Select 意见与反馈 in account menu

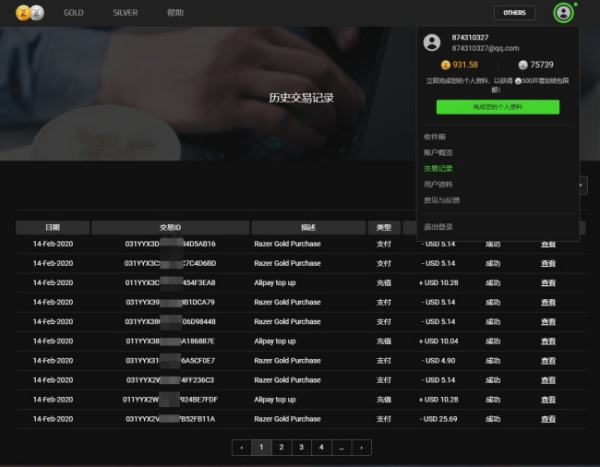point(442,200)
